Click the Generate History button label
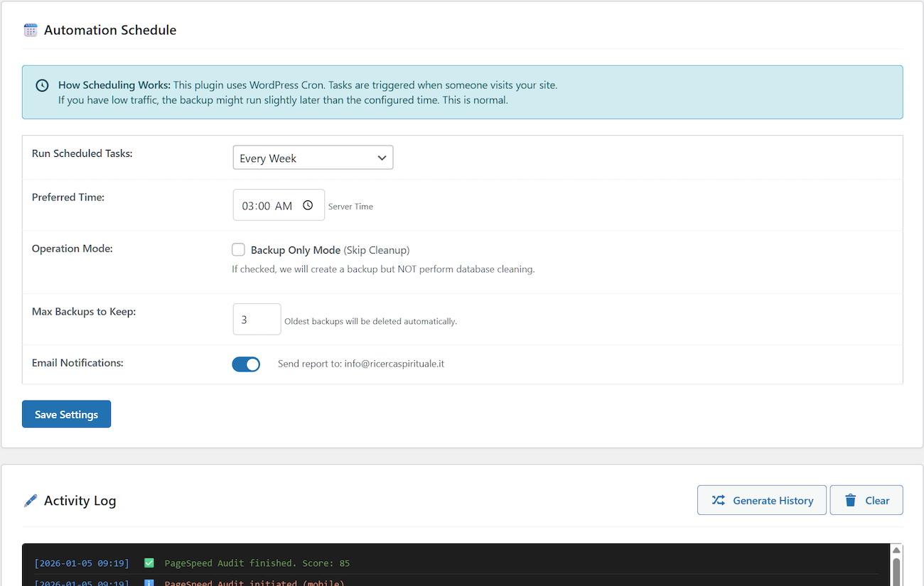924x586 pixels. [773, 501]
